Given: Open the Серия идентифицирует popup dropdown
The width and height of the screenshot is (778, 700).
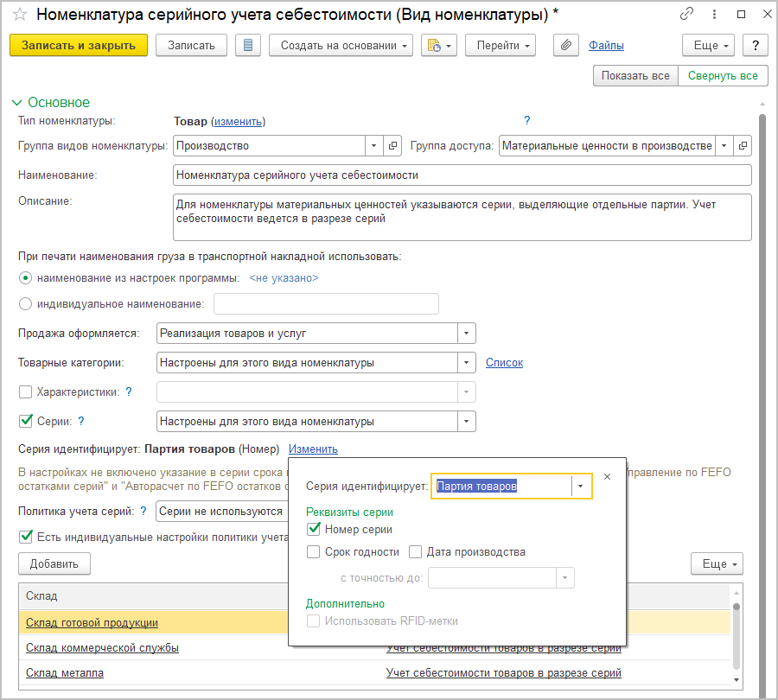Looking at the screenshot, I should pos(581,487).
